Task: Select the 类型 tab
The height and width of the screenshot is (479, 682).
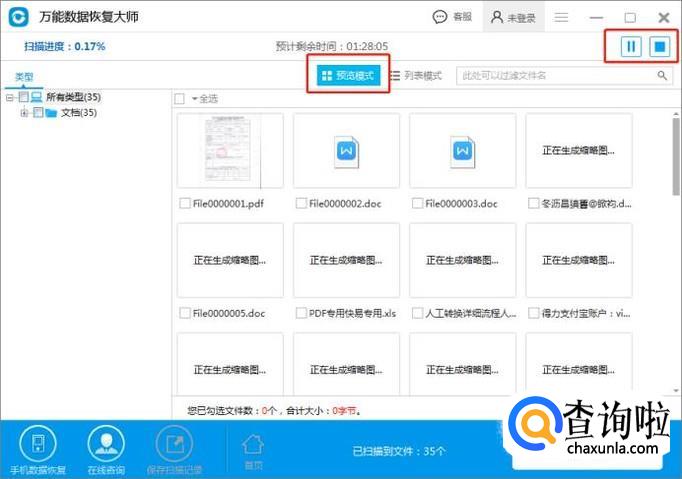Action: tap(24, 77)
